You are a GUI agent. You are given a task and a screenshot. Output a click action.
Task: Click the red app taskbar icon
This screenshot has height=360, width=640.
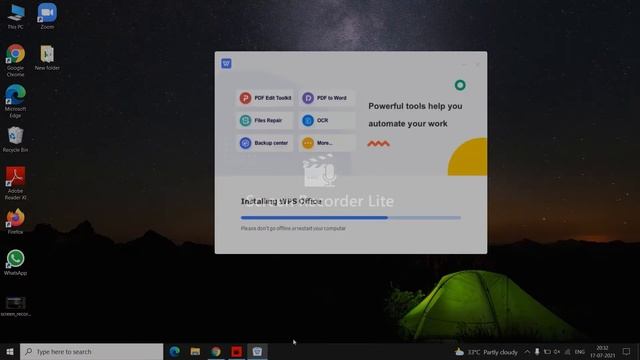tap(236, 351)
